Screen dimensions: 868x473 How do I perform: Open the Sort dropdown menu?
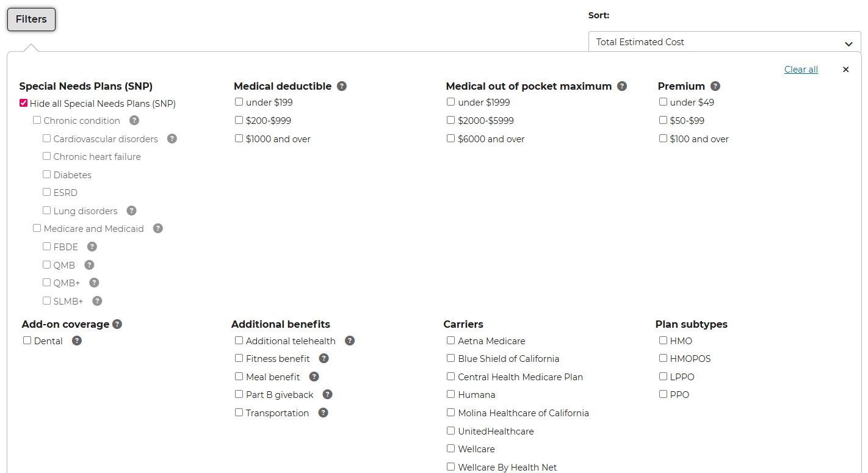click(x=725, y=42)
